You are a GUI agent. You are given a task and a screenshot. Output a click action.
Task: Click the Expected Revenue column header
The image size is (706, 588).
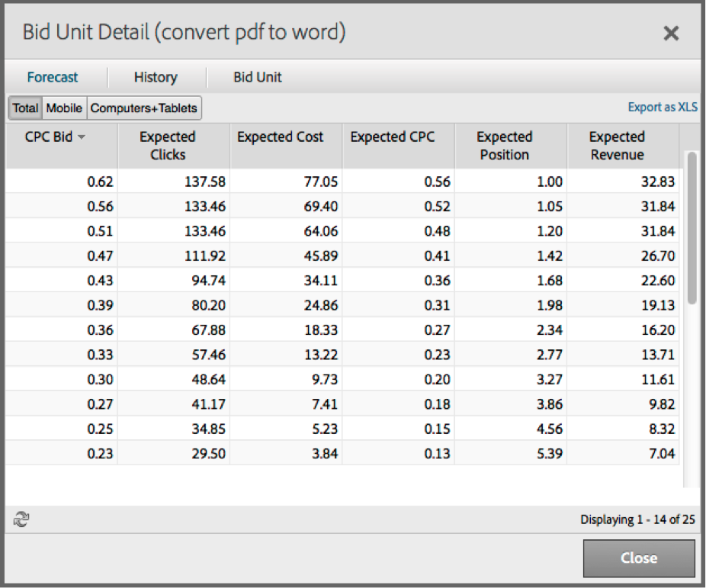tap(616, 146)
